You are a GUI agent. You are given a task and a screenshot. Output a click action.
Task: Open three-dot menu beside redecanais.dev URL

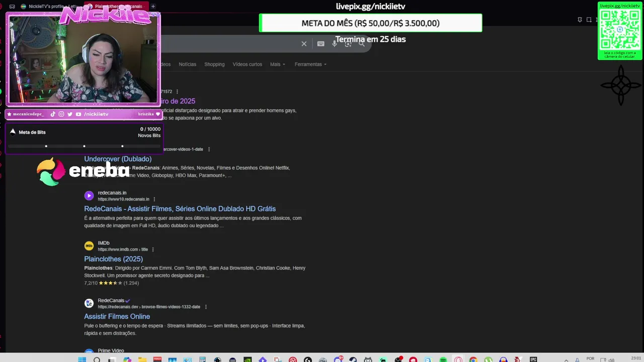tap(205, 307)
